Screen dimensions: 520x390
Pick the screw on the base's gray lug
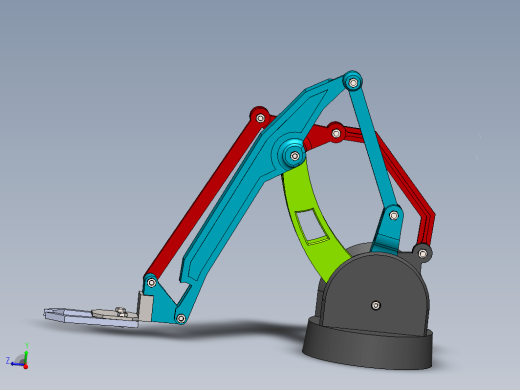coord(423,254)
